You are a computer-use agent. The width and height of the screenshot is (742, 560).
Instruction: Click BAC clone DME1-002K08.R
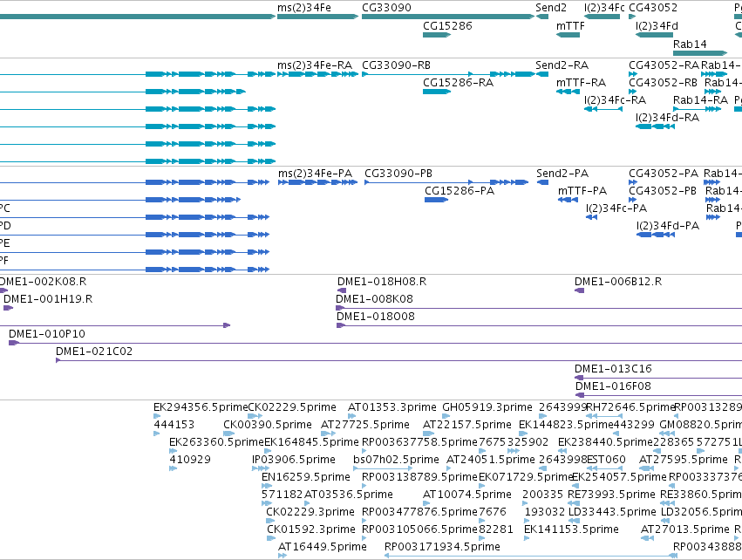click(x=3, y=290)
